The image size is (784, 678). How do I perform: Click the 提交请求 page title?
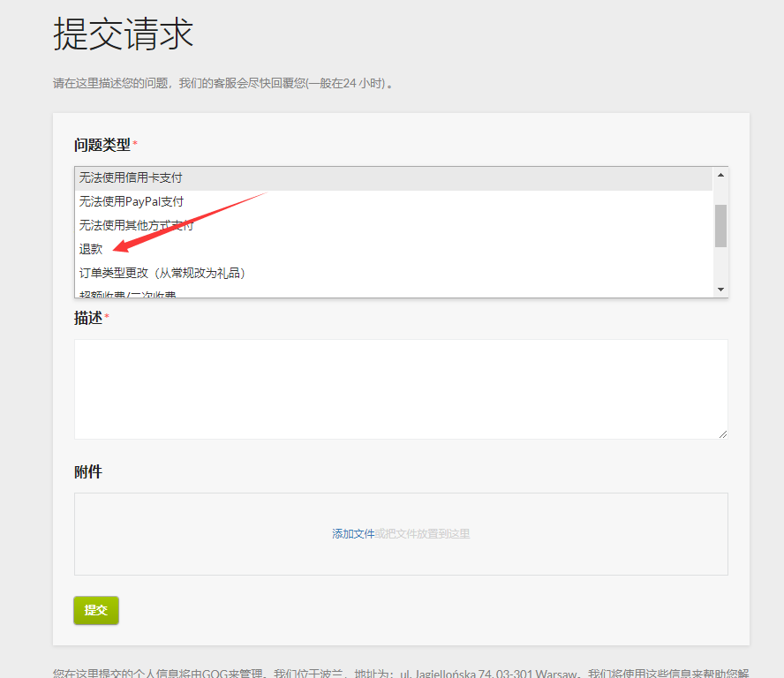pos(124,34)
